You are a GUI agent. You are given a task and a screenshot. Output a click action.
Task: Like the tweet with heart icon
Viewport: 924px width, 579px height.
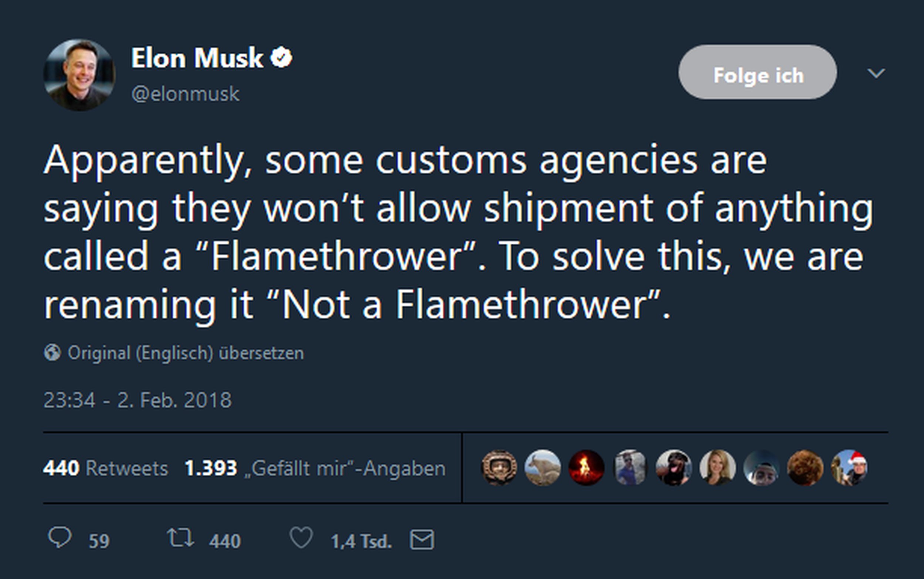(x=301, y=538)
